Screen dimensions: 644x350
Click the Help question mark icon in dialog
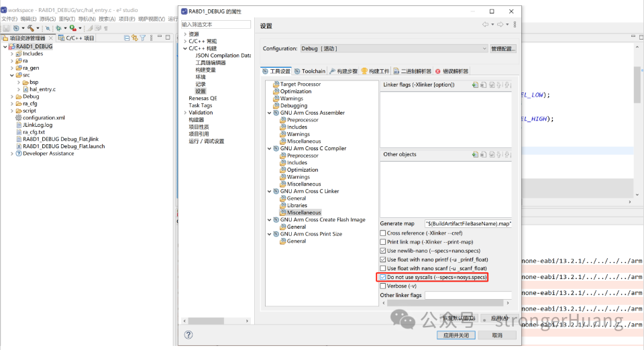(x=189, y=335)
